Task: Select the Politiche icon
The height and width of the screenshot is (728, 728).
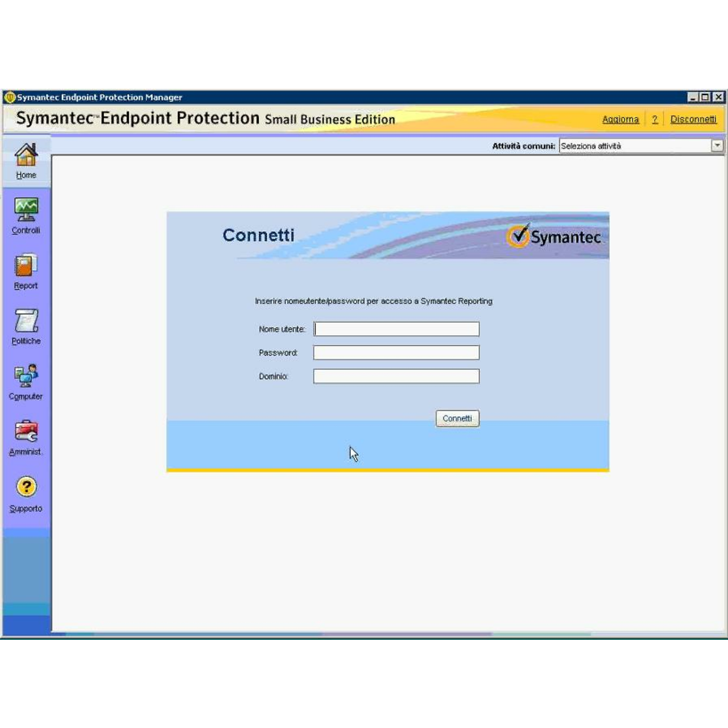Action: click(26, 322)
